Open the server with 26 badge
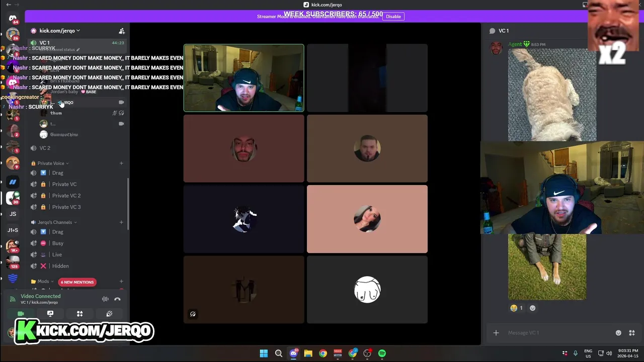The height and width of the screenshot is (362, 644). (13, 35)
